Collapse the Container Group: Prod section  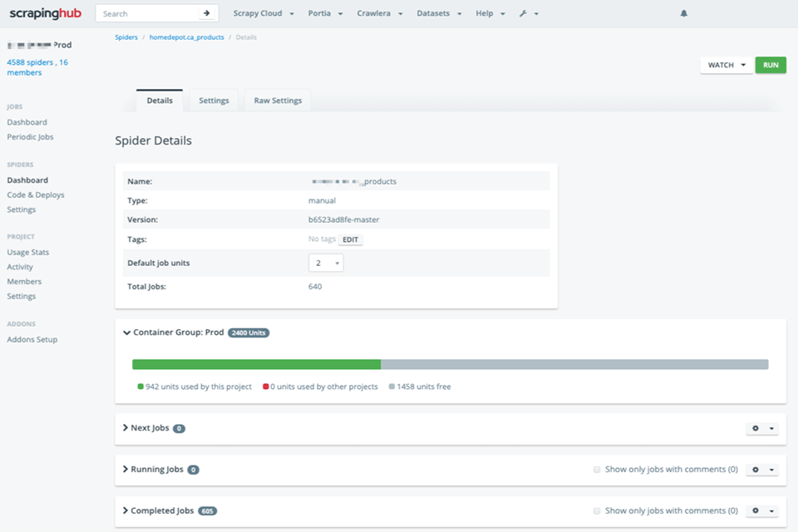click(126, 332)
